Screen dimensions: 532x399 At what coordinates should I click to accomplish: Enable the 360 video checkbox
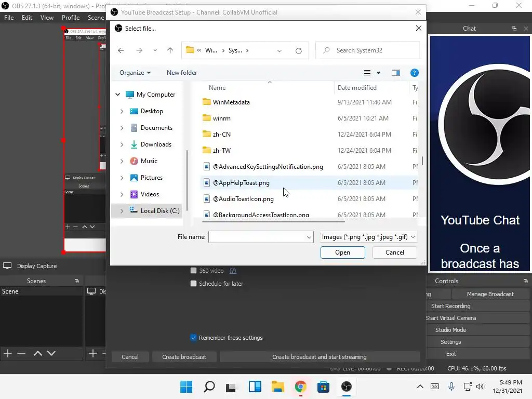(193, 270)
